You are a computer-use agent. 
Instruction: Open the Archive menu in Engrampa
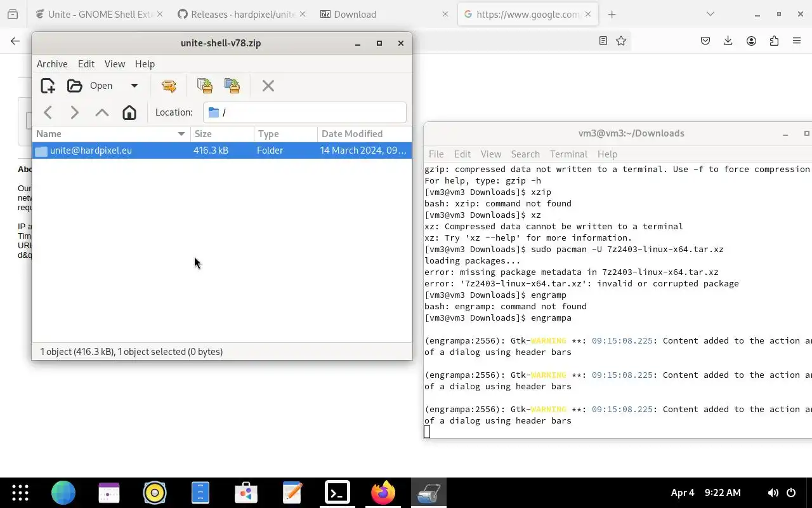pos(52,64)
